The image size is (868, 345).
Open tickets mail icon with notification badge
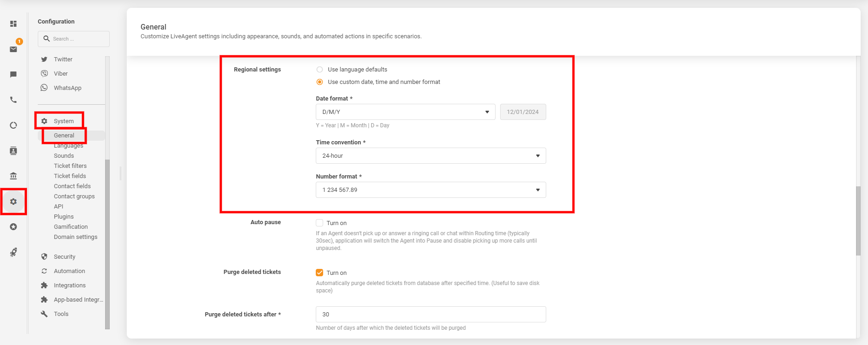[13, 49]
